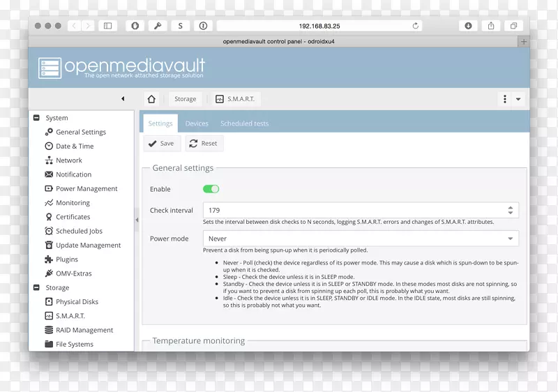
Task: Click the Storage breadcrumb item
Action: [185, 99]
